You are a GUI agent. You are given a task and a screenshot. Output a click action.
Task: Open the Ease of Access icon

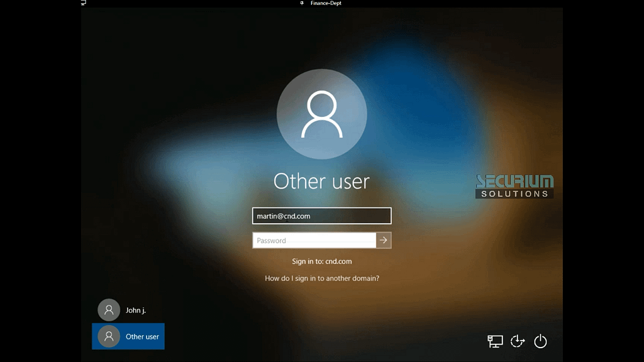click(518, 341)
